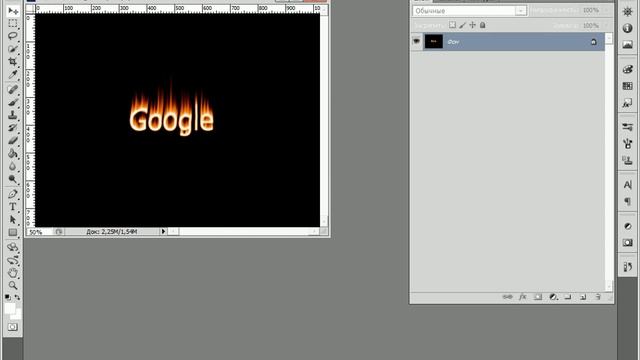640x360 pixels.
Task: Select the Dodge tool
Action: point(13,179)
